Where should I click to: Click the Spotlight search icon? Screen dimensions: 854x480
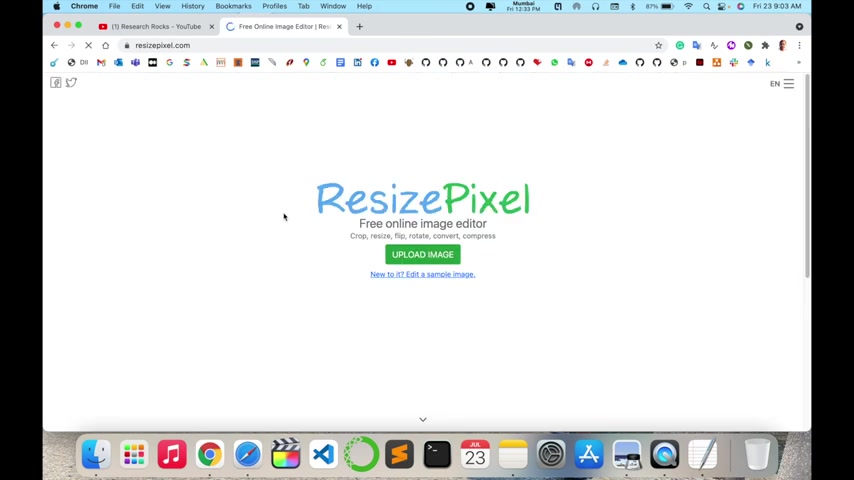point(706,6)
